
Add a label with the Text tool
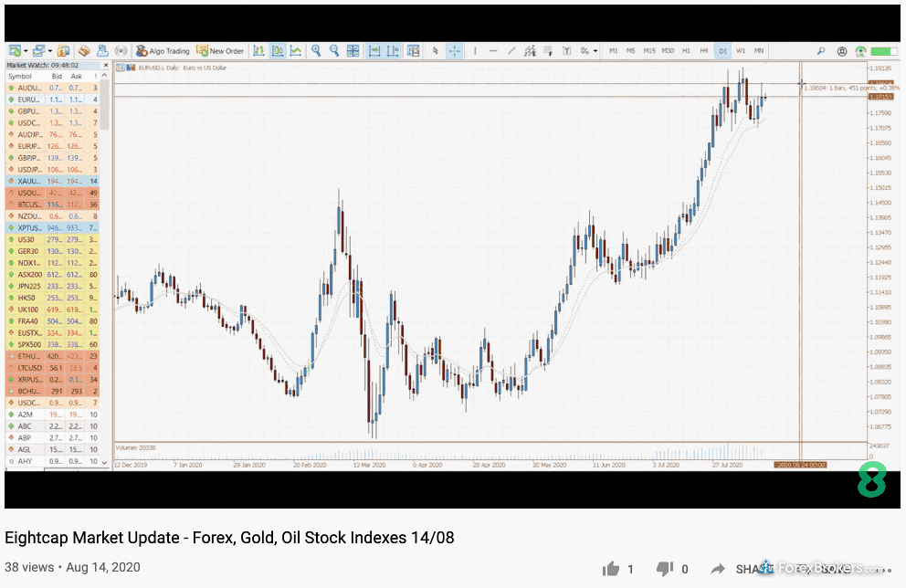tap(565, 51)
